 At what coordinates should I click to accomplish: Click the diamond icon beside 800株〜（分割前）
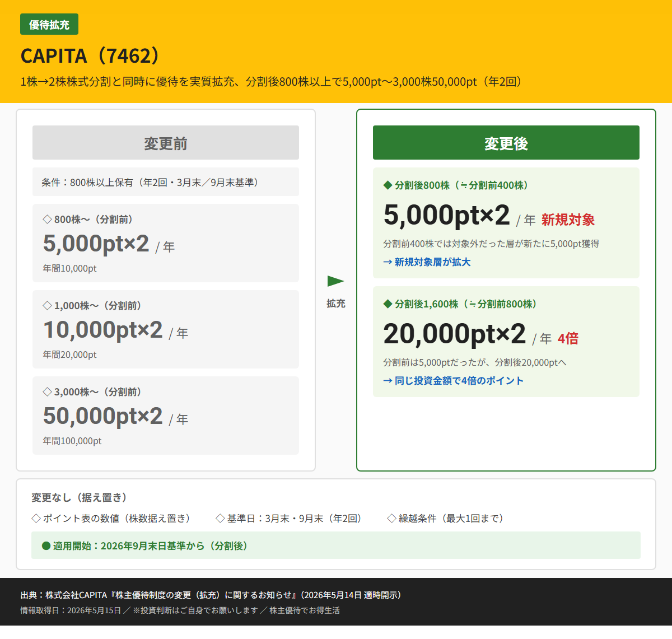(x=48, y=219)
